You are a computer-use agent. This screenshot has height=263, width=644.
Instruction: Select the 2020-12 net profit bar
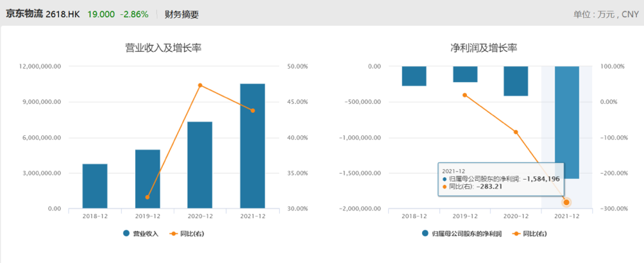coord(516,81)
